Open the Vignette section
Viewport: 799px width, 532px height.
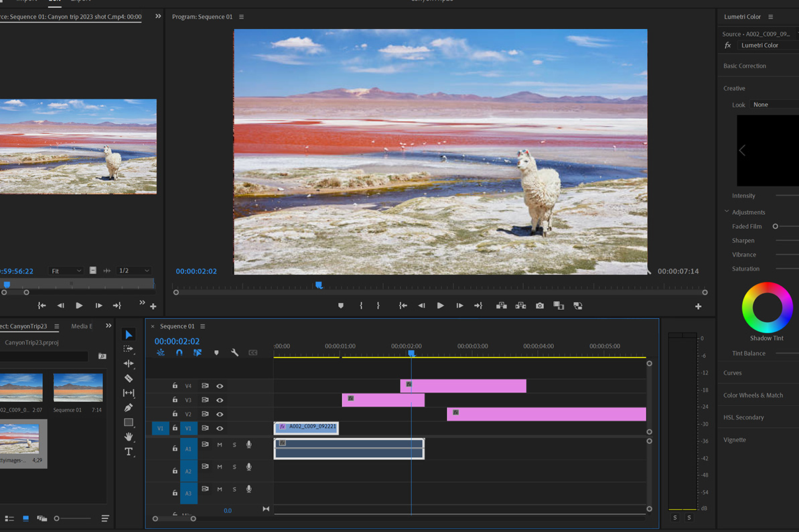pos(734,440)
